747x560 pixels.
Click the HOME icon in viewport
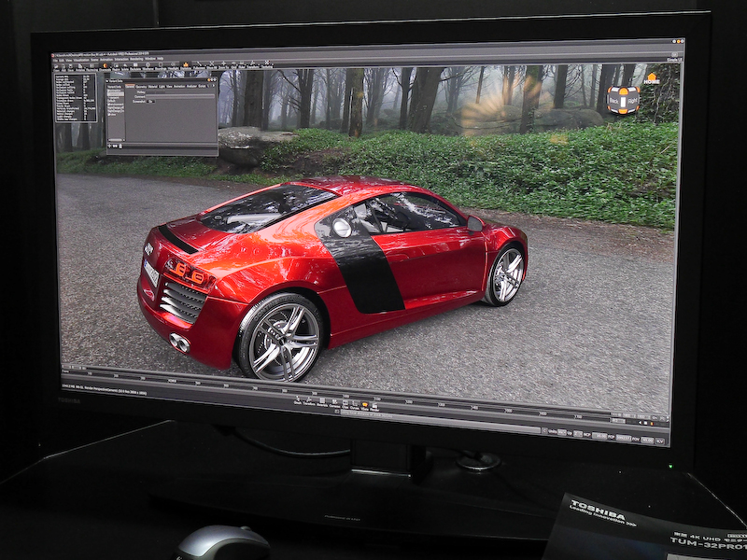pos(651,78)
